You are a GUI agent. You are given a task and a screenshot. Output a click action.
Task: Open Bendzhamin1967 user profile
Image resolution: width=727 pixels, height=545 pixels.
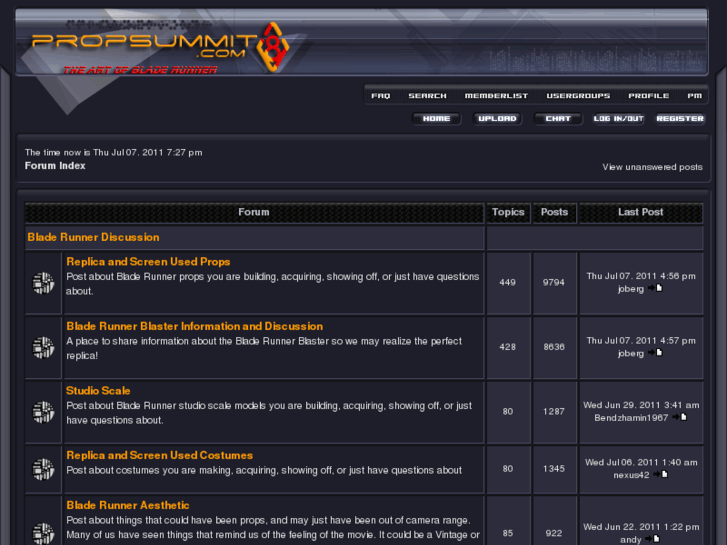pyautogui.click(x=631, y=418)
